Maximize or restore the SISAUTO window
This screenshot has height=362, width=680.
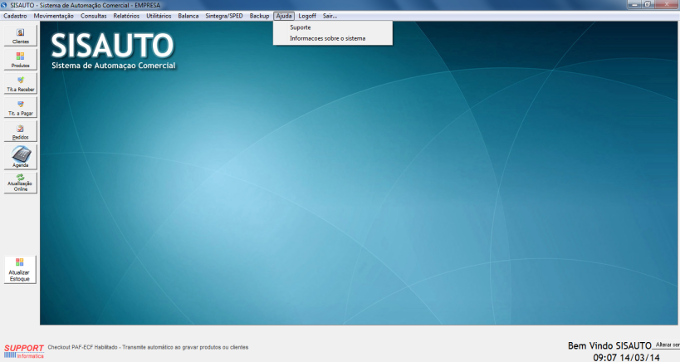pyautogui.click(x=648, y=4)
